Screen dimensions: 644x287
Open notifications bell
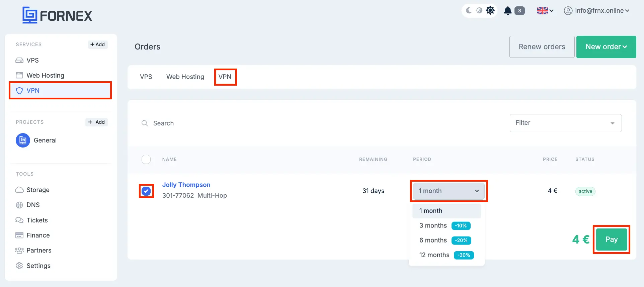(x=508, y=11)
